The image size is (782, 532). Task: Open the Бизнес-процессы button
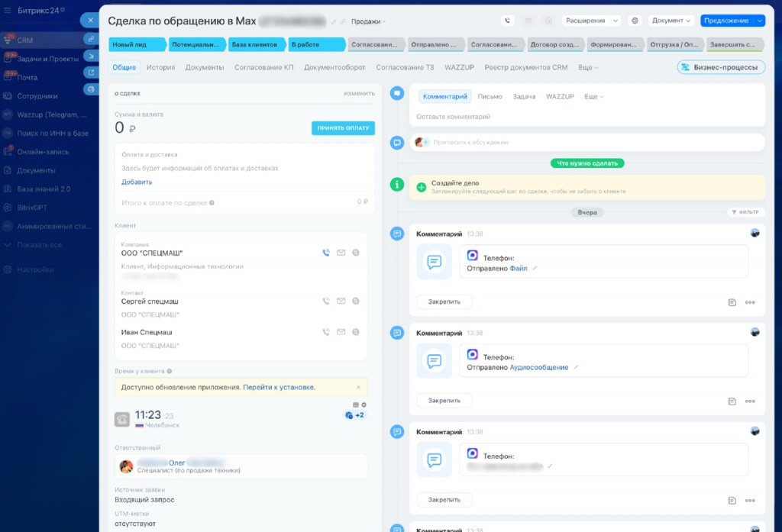click(x=721, y=67)
